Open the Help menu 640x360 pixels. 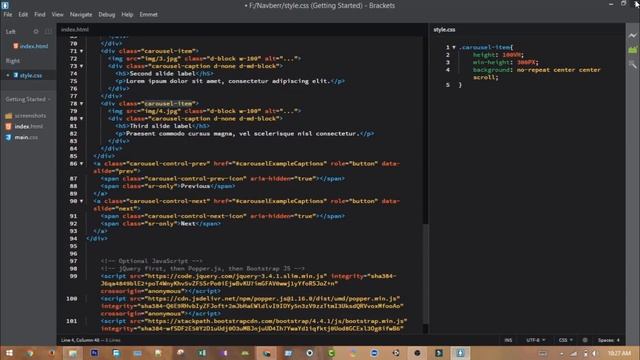[x=127, y=14]
